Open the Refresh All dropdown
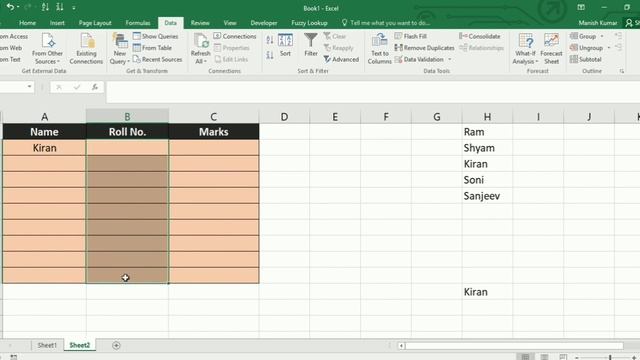640x360 pixels. tap(200, 49)
